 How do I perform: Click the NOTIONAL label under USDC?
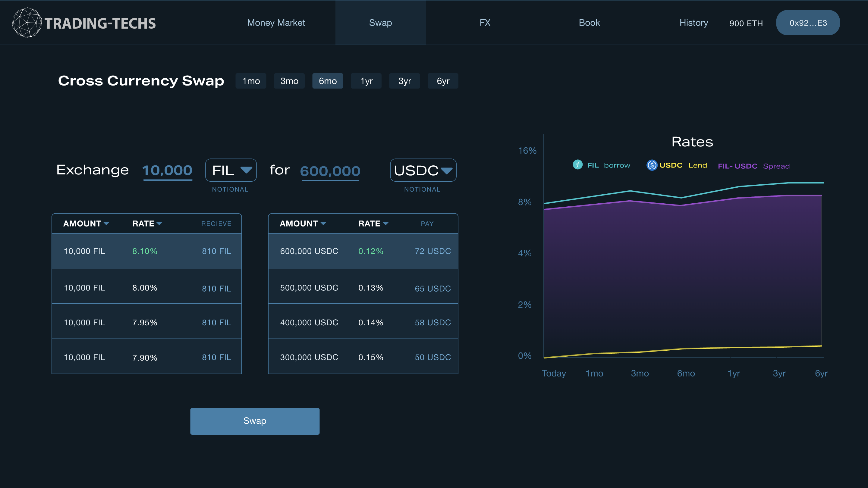pyautogui.click(x=422, y=189)
